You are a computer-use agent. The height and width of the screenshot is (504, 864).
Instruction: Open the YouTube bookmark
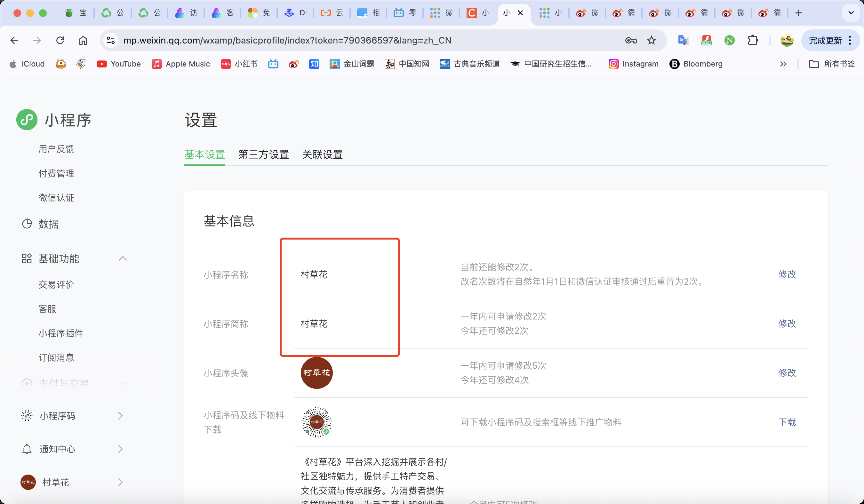coord(119,64)
